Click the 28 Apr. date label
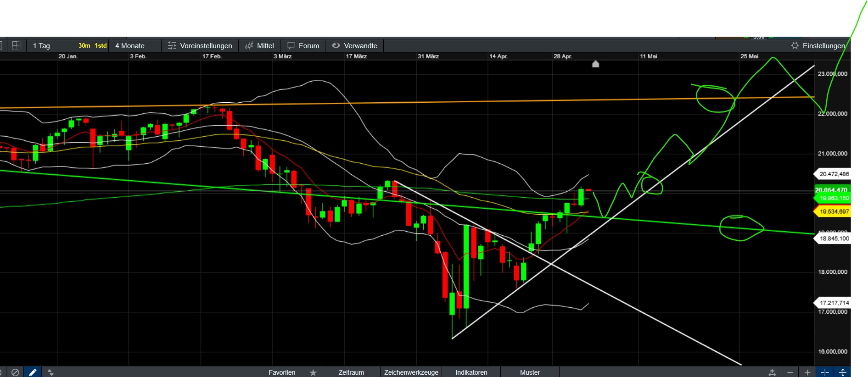 [x=563, y=56]
